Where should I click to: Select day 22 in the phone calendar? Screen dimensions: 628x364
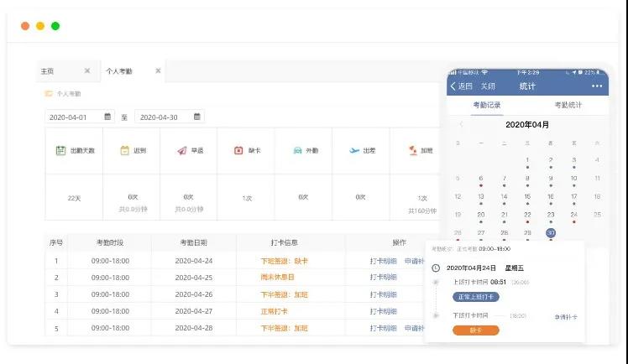(x=527, y=216)
